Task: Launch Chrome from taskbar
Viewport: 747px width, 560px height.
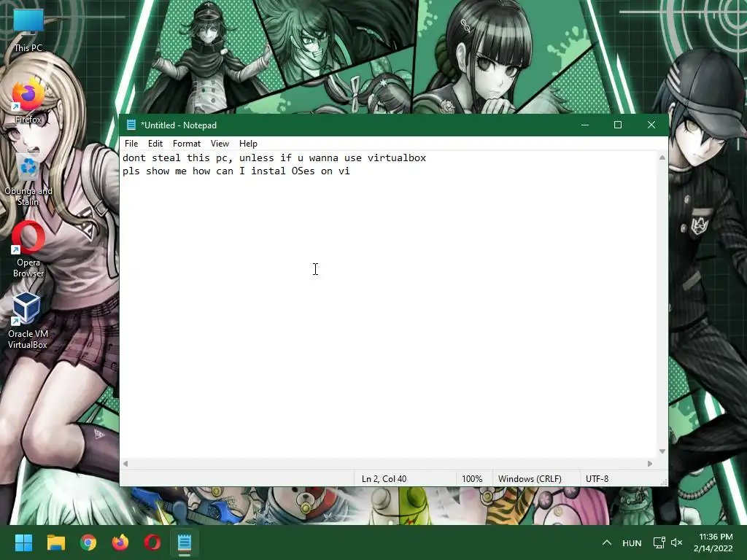Action: (x=88, y=542)
